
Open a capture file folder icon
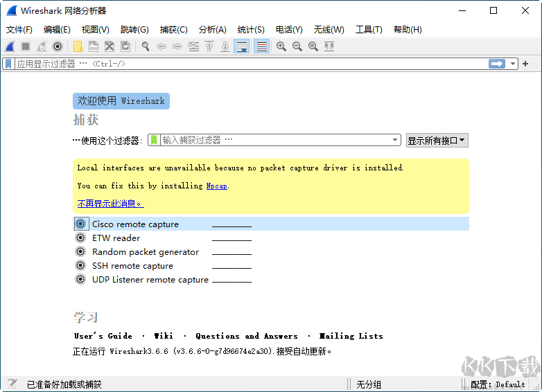click(x=78, y=46)
